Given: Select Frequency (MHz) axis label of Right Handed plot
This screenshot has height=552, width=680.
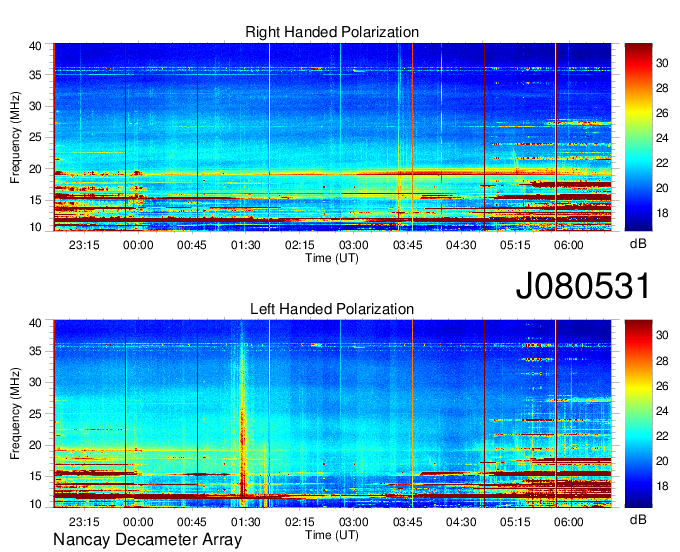Looking at the screenshot, I should [15, 137].
